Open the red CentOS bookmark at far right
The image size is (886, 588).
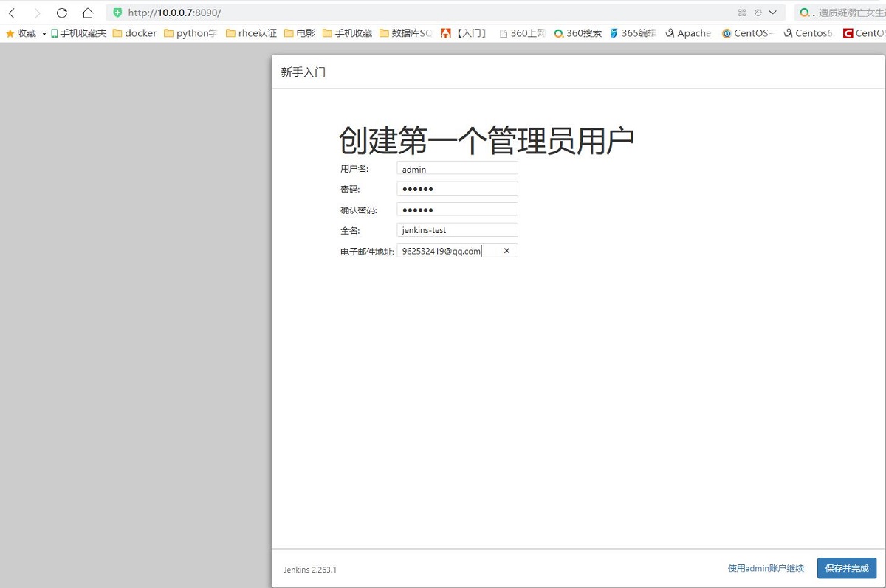pos(865,33)
